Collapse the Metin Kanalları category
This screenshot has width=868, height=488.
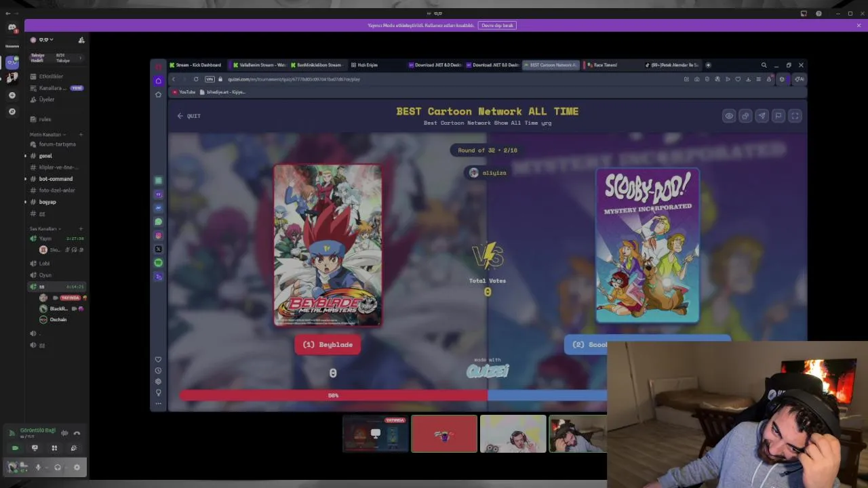[x=46, y=134]
